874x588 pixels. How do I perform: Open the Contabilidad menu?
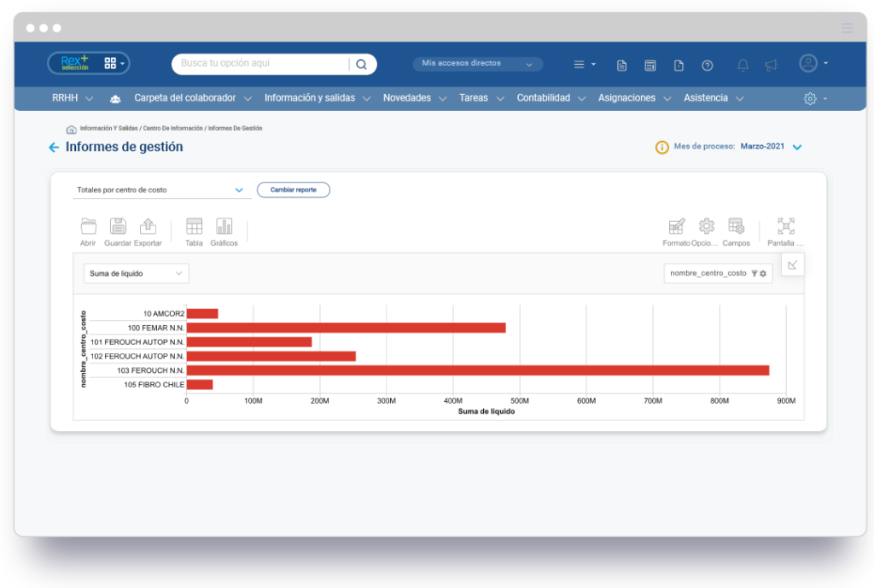pos(544,97)
